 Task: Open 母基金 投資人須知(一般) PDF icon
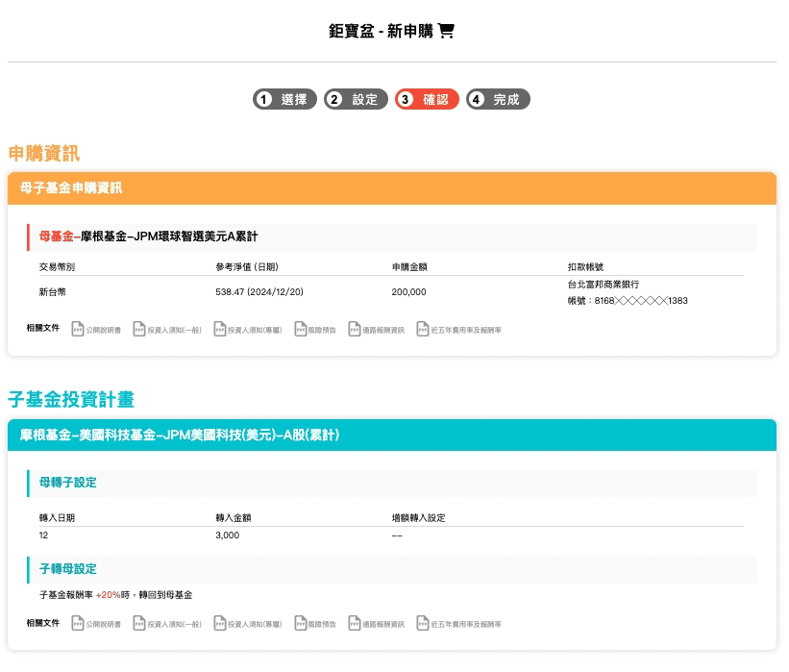pos(139,329)
